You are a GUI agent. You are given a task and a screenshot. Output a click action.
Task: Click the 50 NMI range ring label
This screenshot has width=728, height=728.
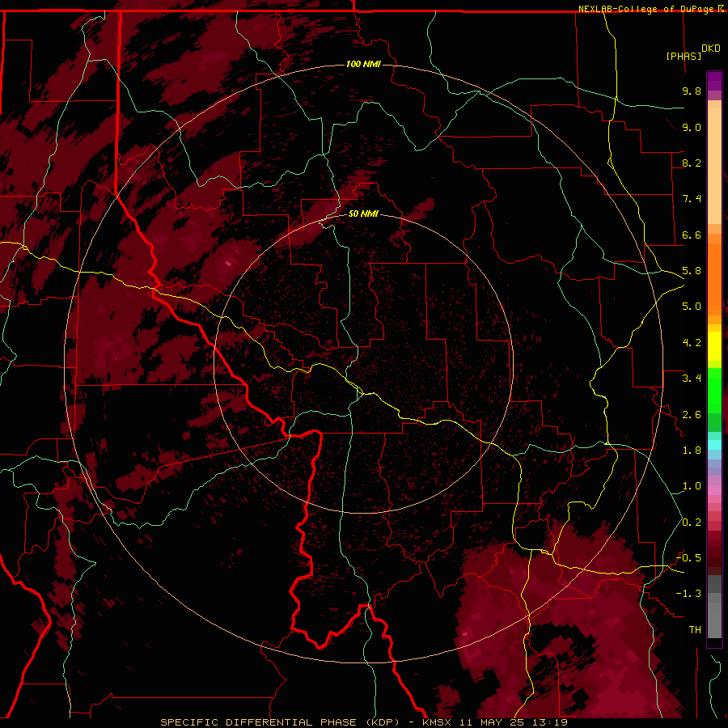pyautogui.click(x=363, y=214)
